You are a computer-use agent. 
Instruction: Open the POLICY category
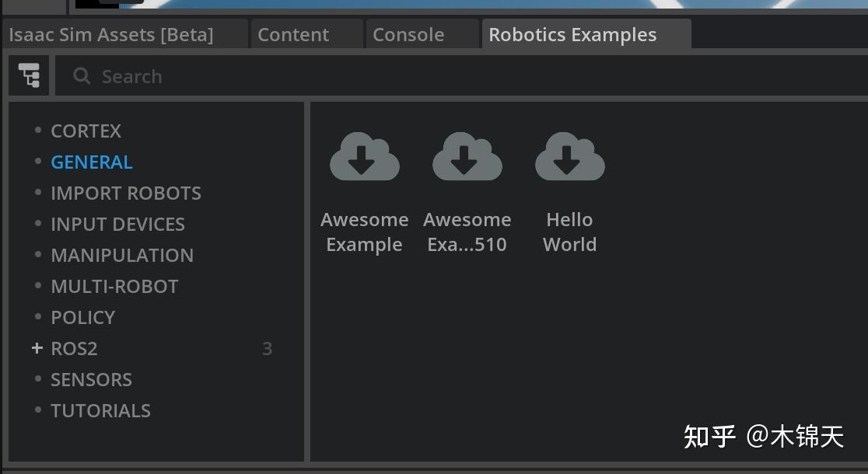82,317
